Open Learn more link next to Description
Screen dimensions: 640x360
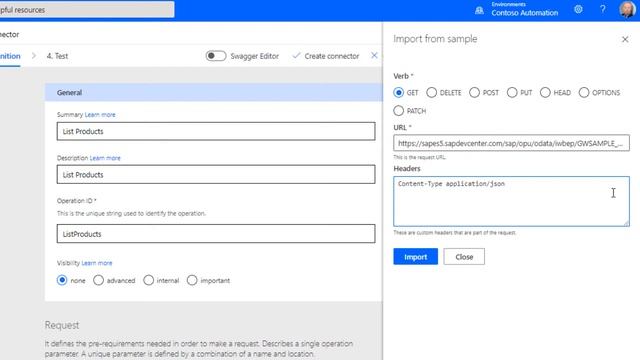pyautogui.click(x=105, y=158)
